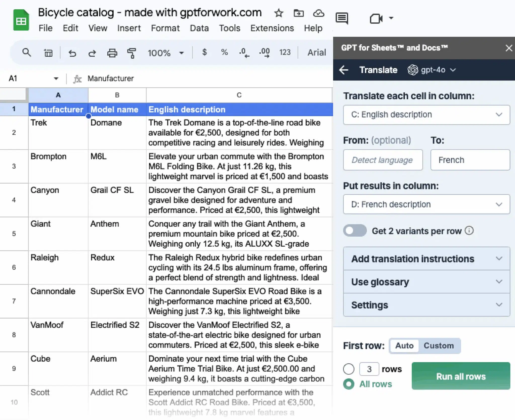Select the 3 rows radio button
The width and height of the screenshot is (515, 420).
[349, 369]
